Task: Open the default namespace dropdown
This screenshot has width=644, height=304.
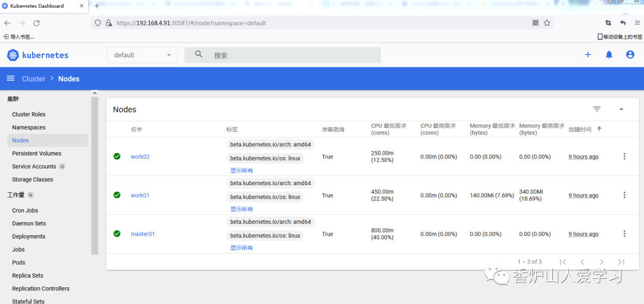Action: click(x=143, y=55)
